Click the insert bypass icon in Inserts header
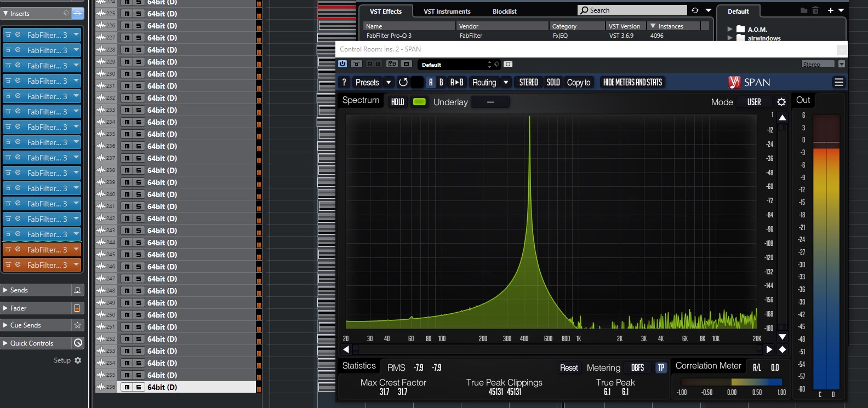Screen dimensions: 868x408 78,13
